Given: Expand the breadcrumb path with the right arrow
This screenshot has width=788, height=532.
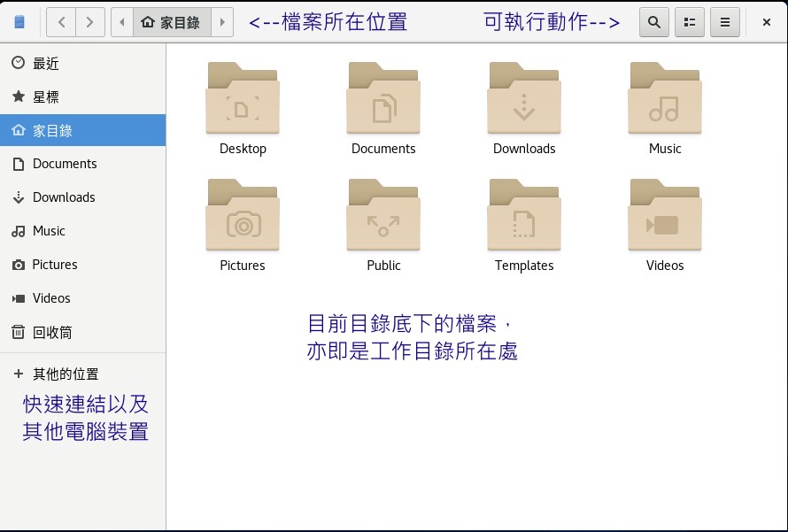Looking at the screenshot, I should tap(224, 22).
